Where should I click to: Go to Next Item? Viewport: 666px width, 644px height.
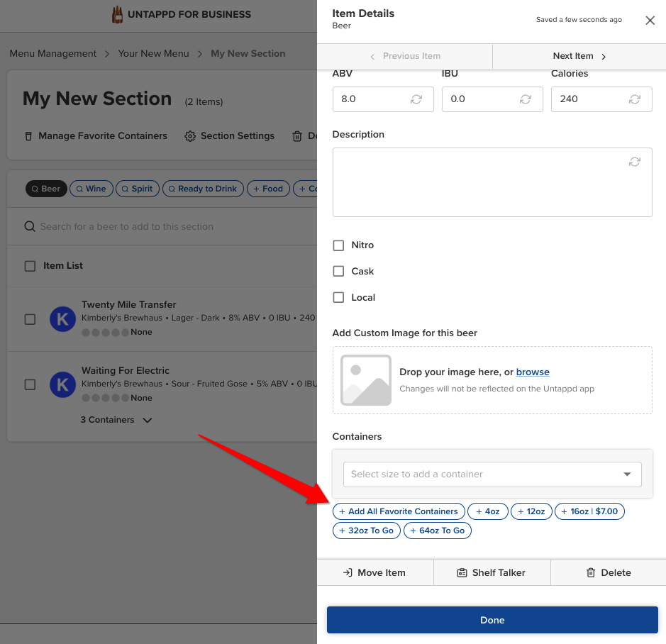click(x=579, y=56)
